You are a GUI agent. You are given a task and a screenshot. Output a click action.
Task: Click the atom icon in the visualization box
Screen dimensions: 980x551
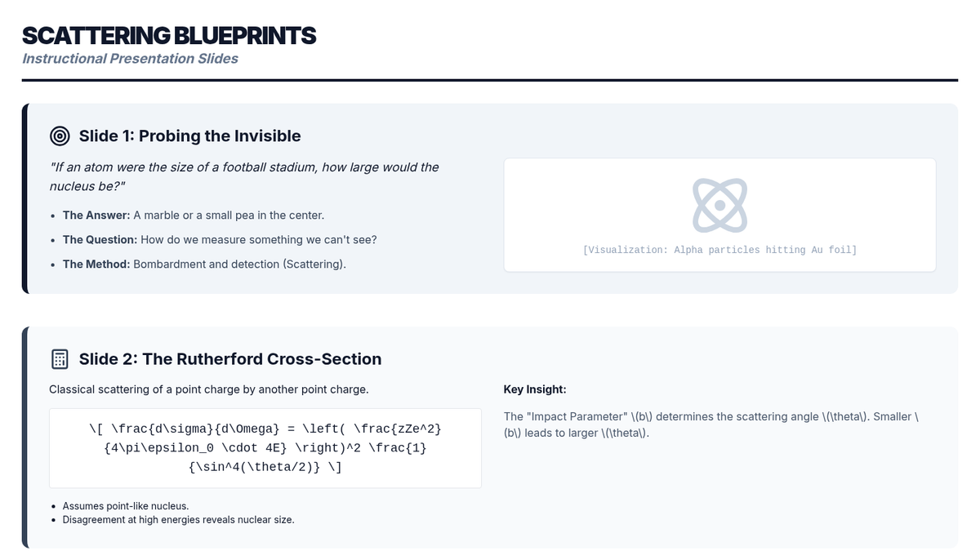tap(719, 204)
